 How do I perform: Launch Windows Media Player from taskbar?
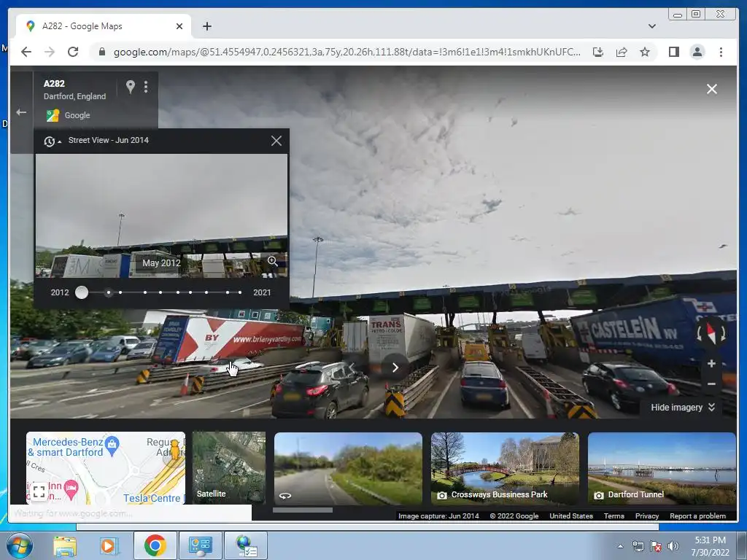[108, 545]
